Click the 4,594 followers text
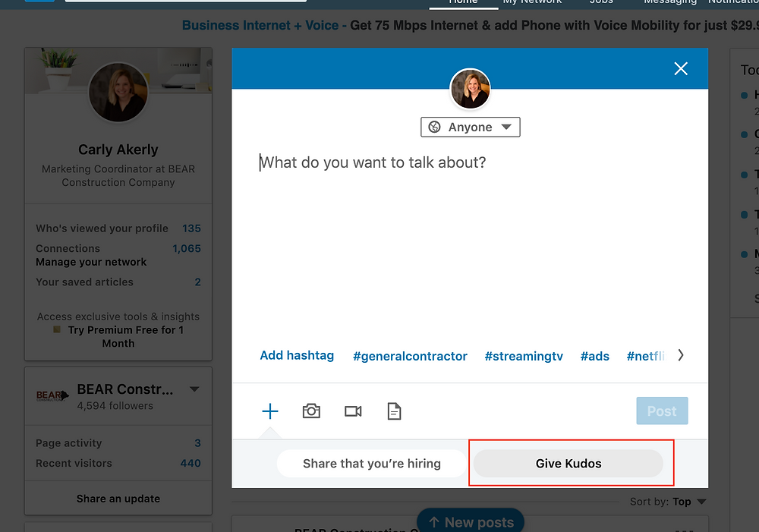Screen dimensions: 759x532 (115, 406)
